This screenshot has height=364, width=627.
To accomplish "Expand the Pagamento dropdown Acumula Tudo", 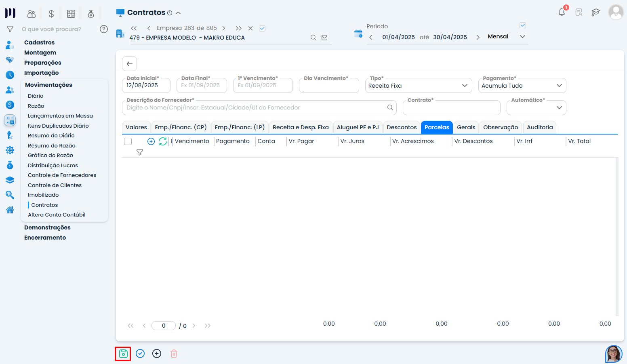I will coord(522,86).
